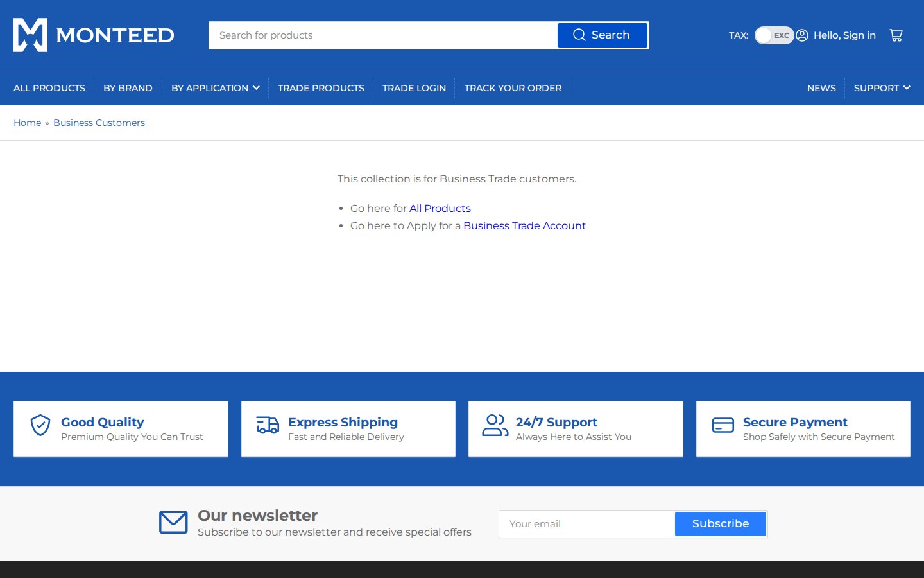Click the Express Shipping heading
This screenshot has width=924, height=578.
(343, 422)
